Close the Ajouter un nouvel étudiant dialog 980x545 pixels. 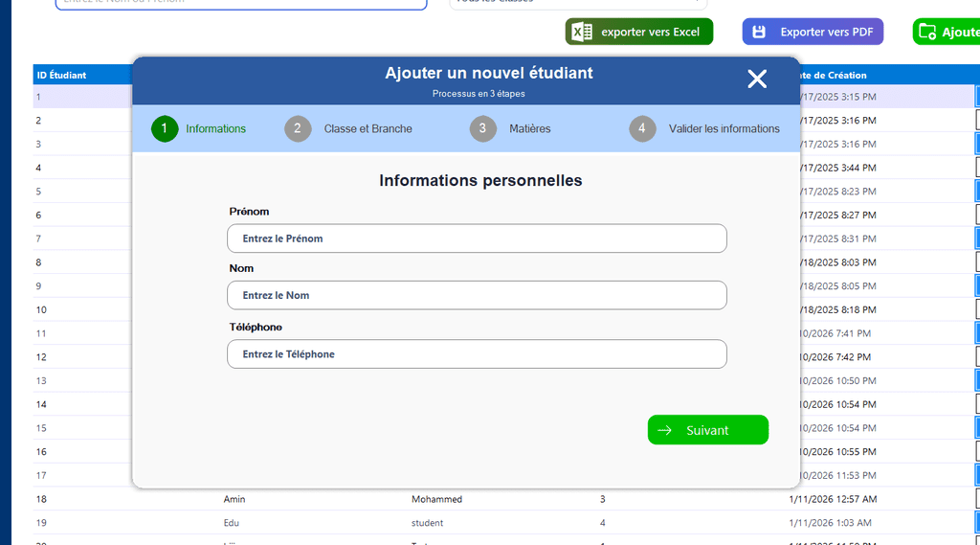[x=757, y=79]
